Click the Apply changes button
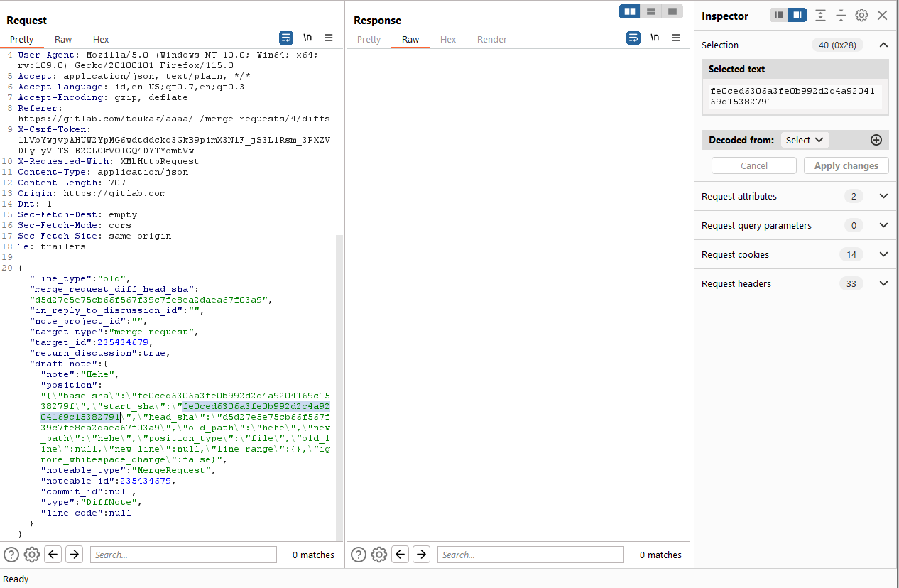 click(846, 165)
